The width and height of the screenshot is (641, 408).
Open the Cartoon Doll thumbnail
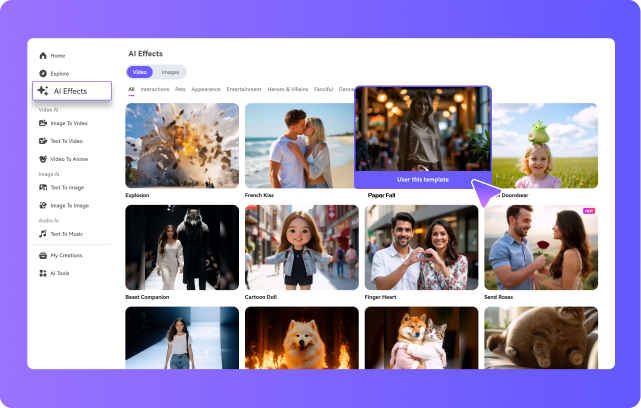click(x=302, y=247)
